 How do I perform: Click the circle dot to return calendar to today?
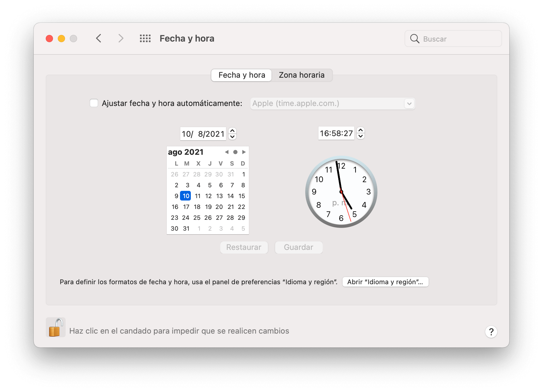click(x=236, y=152)
